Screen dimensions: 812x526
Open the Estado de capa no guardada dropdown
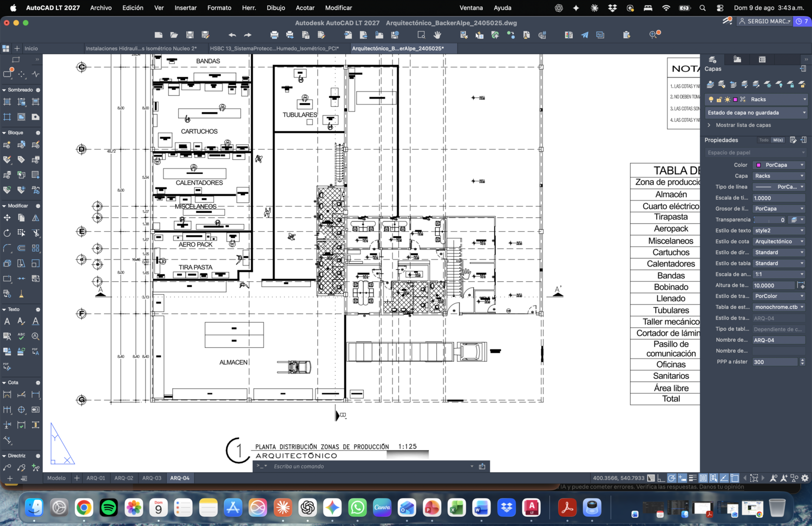(x=756, y=113)
